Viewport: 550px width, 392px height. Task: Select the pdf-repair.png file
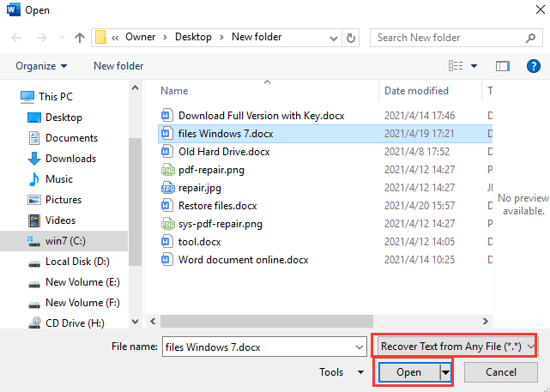[x=209, y=170]
